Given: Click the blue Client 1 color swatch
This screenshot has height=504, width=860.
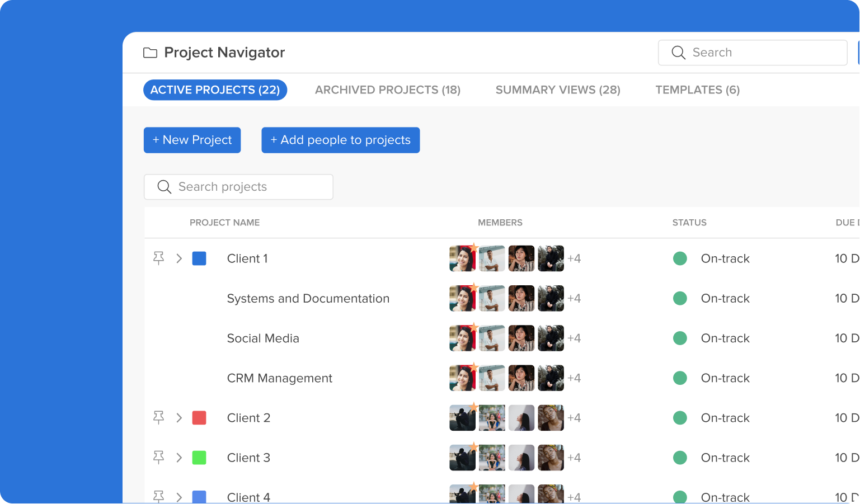Looking at the screenshot, I should (x=199, y=258).
